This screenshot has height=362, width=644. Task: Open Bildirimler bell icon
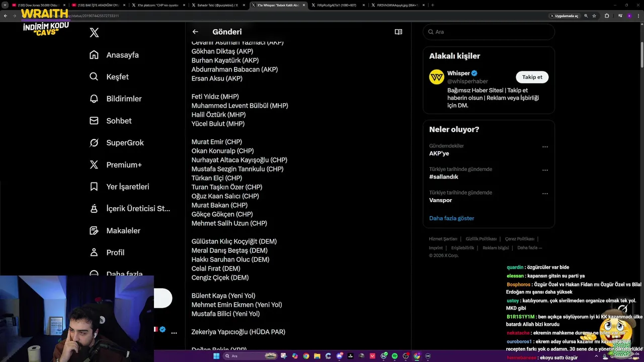[94, 99]
